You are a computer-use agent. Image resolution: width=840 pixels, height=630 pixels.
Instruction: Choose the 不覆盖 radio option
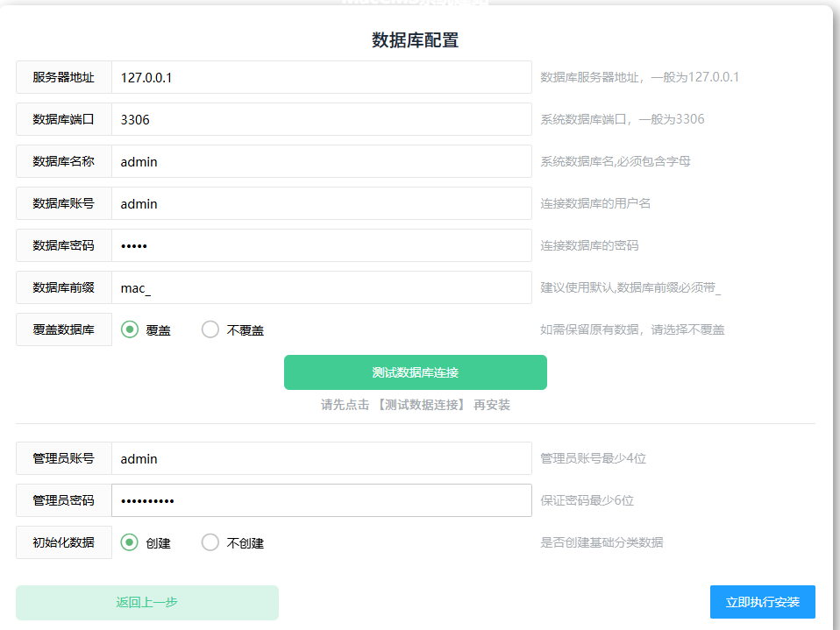pos(210,330)
